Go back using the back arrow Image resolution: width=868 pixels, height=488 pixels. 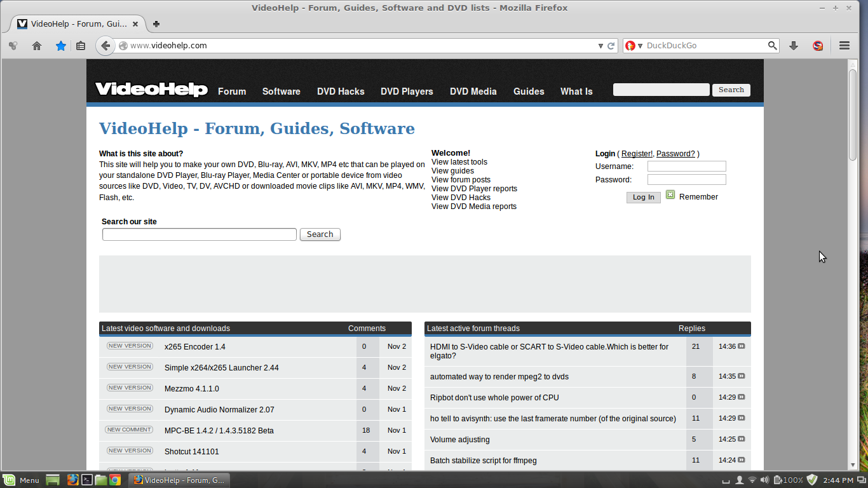coord(105,46)
